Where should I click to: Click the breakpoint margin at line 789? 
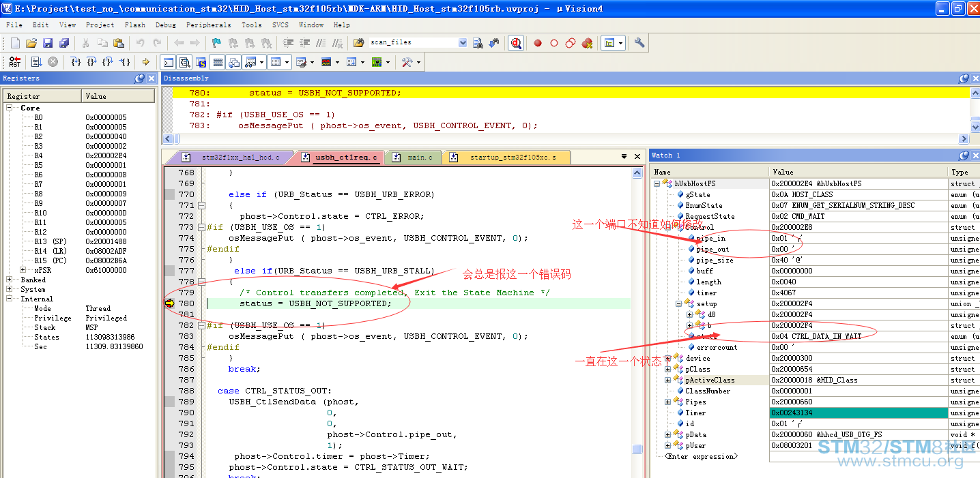click(x=169, y=402)
